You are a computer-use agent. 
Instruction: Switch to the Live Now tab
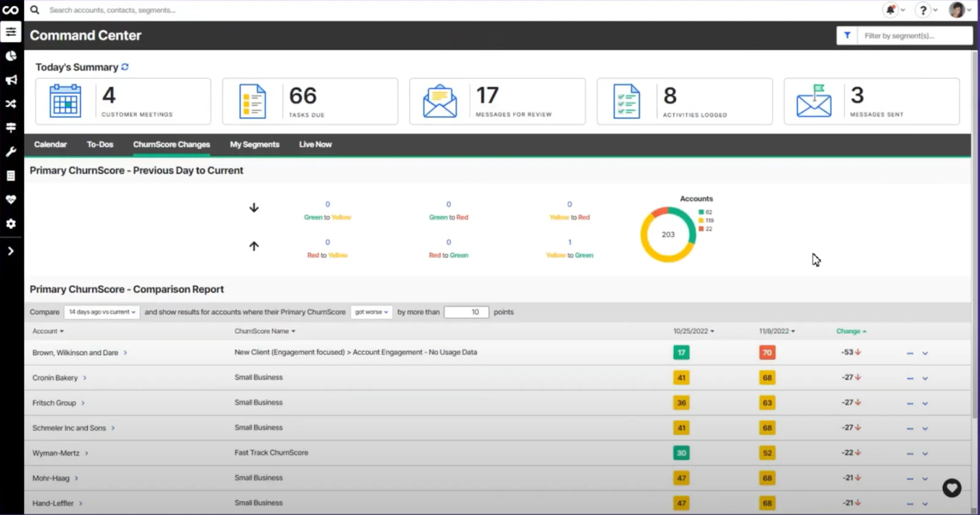315,145
